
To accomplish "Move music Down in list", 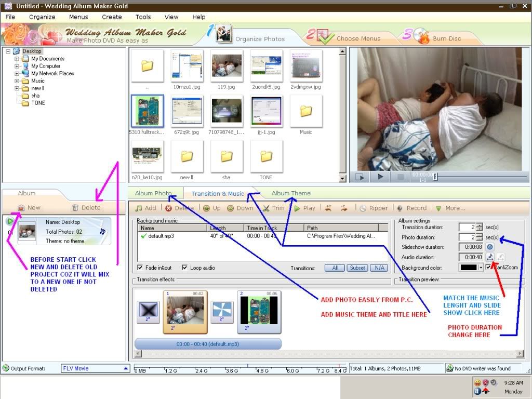I will click(240, 208).
